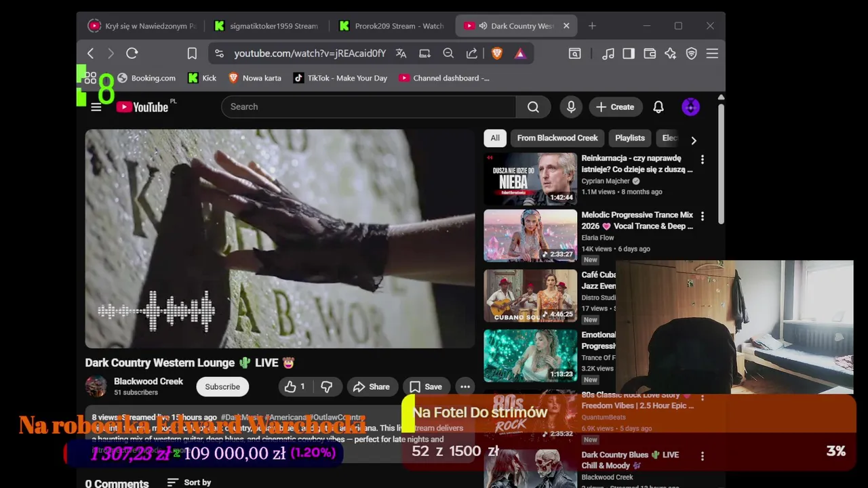Open options for Dark Country Blues video
868x488 pixels.
point(703,456)
